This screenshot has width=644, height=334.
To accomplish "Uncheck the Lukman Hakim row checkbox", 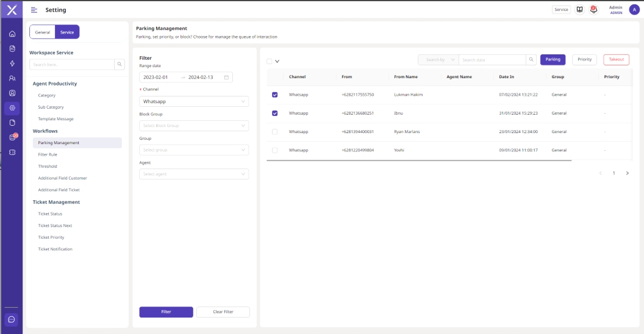I will click(x=274, y=95).
